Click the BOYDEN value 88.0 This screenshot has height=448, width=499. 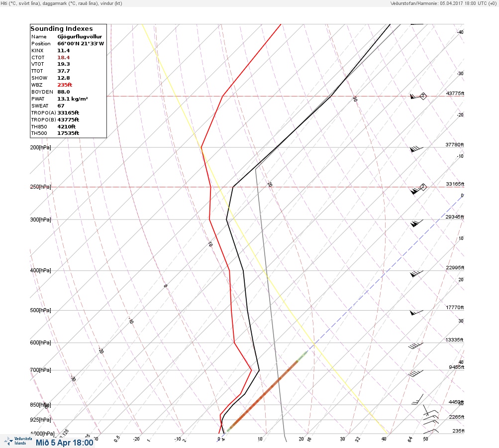(63, 92)
